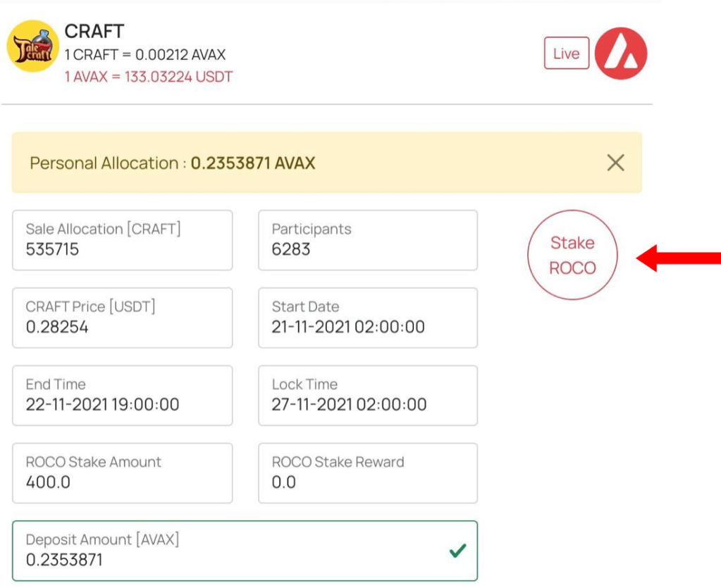Viewport: 721px width, 588px height.
Task: Click the ROCO Stake Reward field
Action: pos(367,473)
